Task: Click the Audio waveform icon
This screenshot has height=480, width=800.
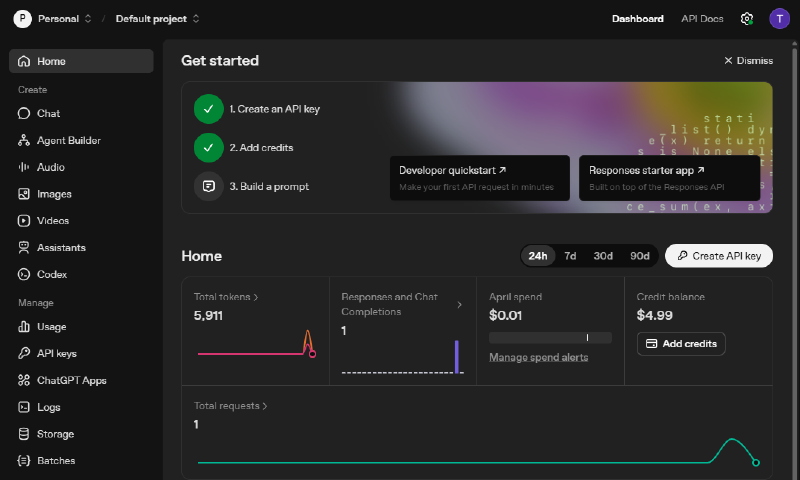Action: [x=23, y=167]
